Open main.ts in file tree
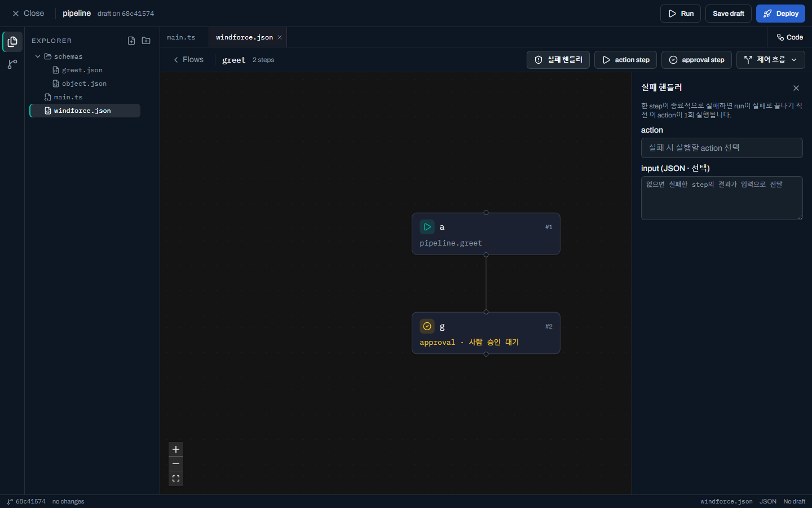 pos(68,97)
